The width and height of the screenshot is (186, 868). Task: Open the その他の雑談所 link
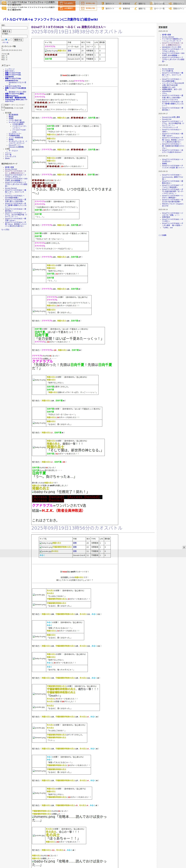click(x=18, y=124)
